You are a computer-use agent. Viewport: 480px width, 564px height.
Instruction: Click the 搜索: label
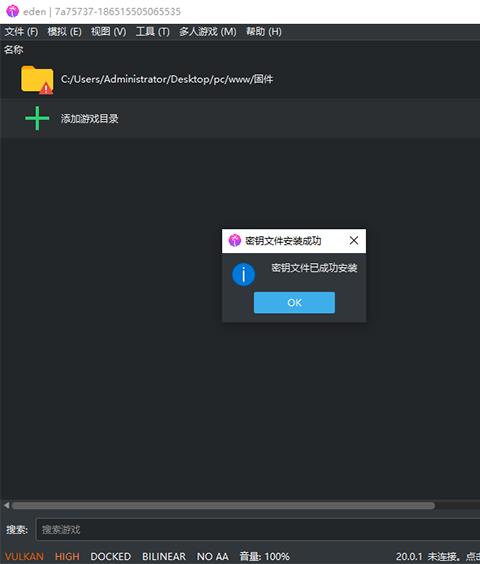(17, 529)
